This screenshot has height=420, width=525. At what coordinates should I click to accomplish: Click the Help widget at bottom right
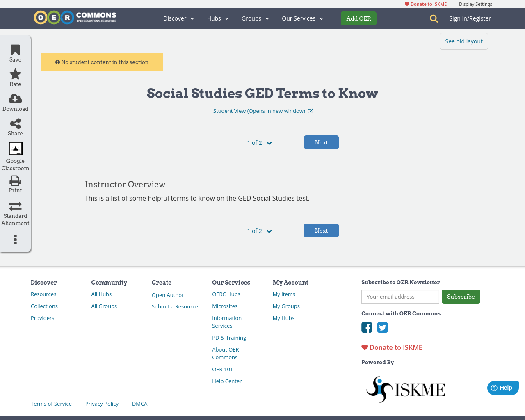click(503, 388)
